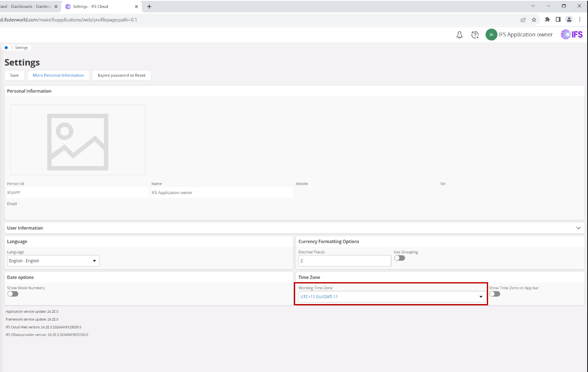
Task: Open the notifications bell icon
Action: coord(459,35)
